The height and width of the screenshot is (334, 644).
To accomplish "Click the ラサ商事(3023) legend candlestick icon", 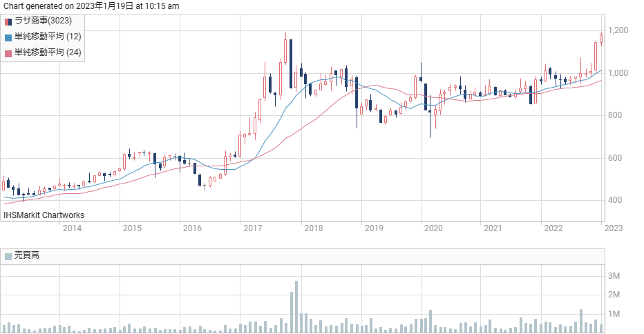I will (x=8, y=22).
